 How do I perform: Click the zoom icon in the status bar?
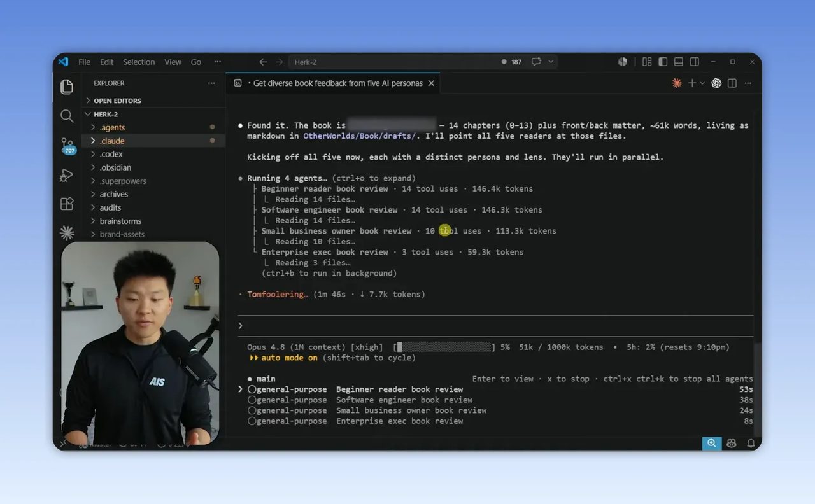711,444
